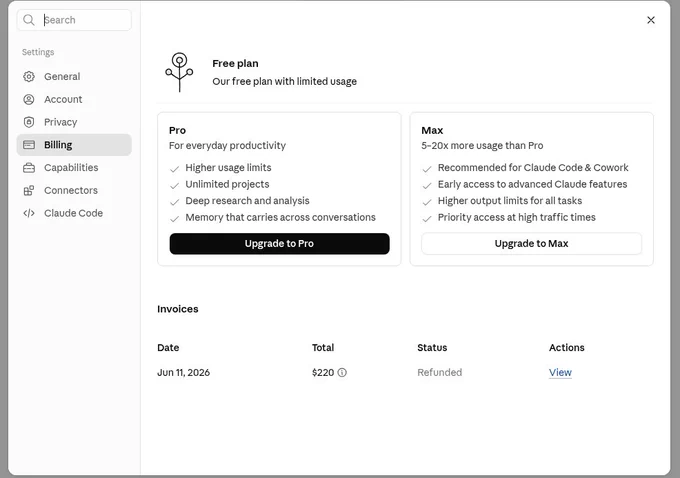Select the Billing section

tap(74, 145)
